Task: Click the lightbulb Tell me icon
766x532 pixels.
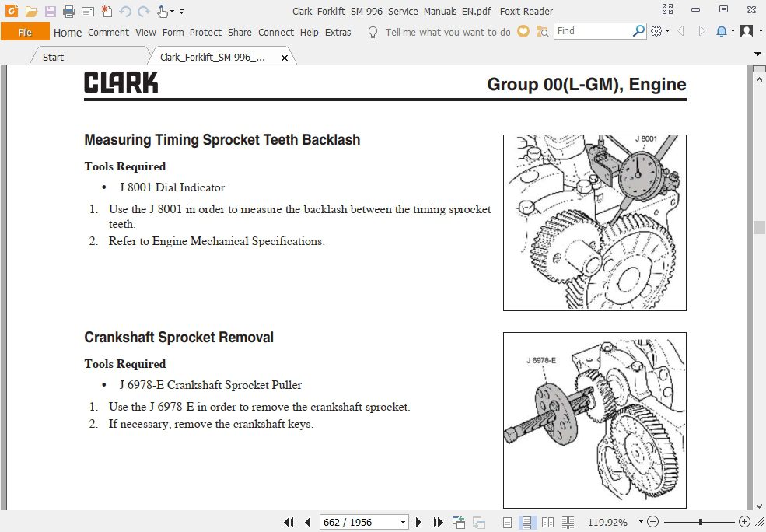Action: (373, 32)
